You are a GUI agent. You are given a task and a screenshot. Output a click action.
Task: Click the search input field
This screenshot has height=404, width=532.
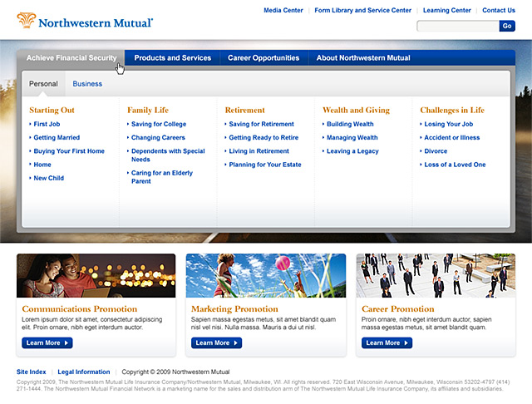457,27
